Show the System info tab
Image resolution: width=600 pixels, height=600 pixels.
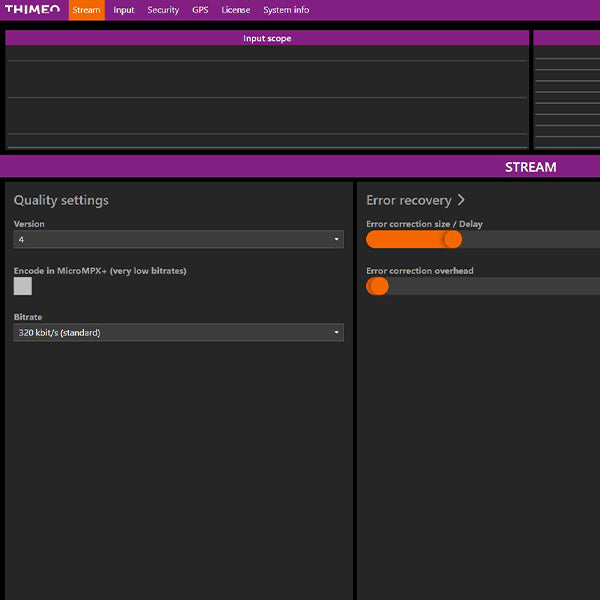click(286, 10)
